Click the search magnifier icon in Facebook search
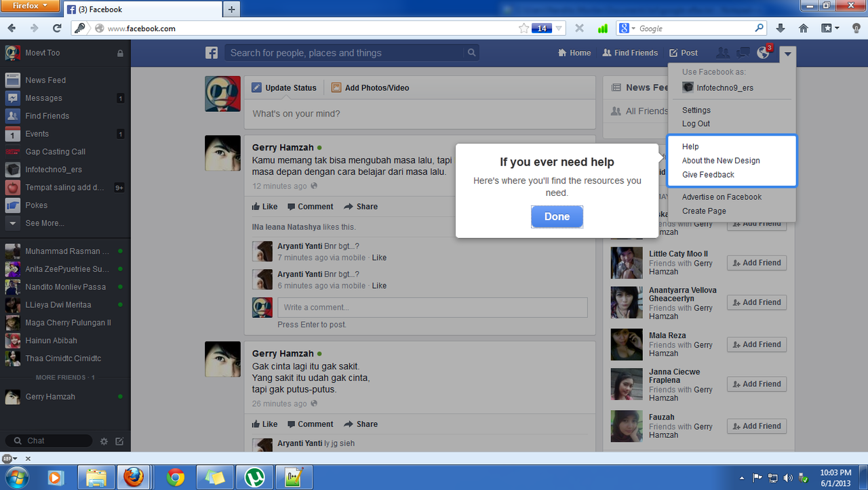868x490 pixels. (471, 53)
